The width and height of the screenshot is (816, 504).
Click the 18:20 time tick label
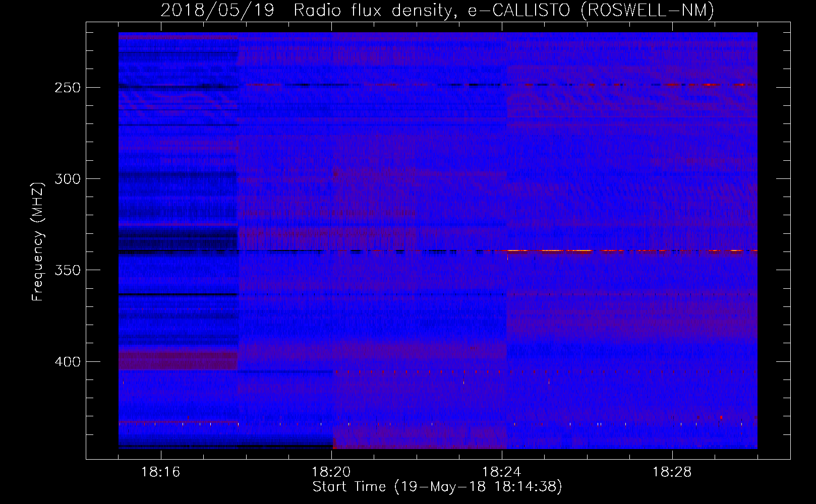331,472
